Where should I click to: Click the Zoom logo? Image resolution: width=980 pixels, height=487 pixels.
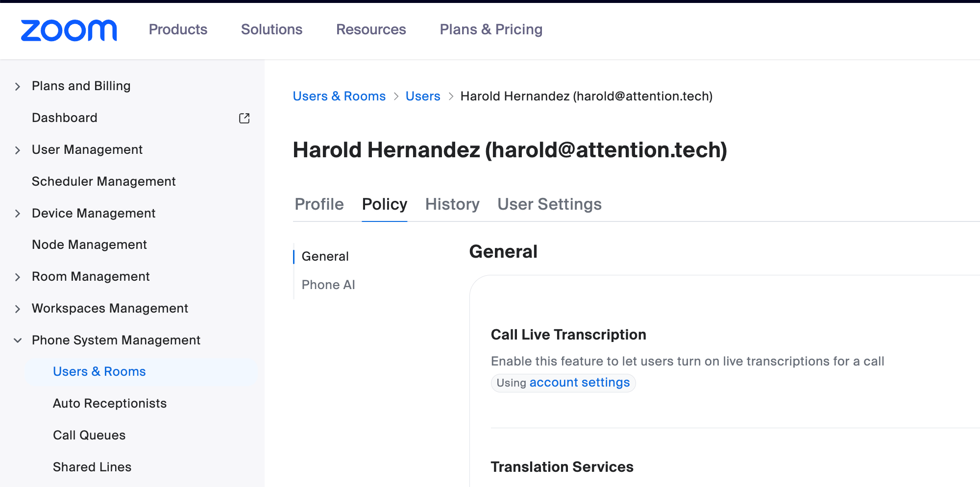(x=69, y=30)
